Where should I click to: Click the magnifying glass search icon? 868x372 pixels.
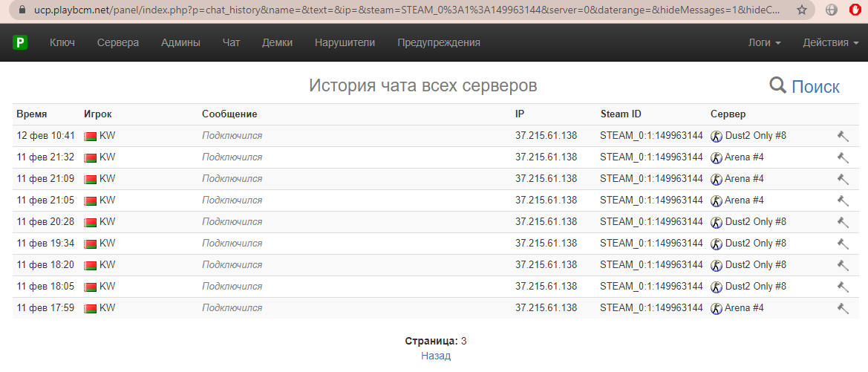[777, 86]
